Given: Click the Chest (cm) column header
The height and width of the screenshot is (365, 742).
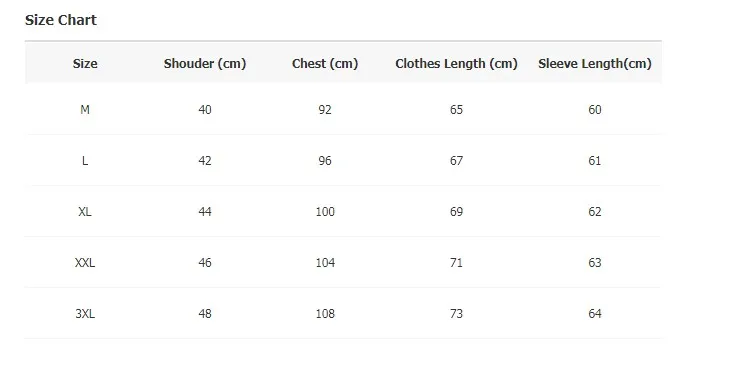Looking at the screenshot, I should tap(325, 63).
